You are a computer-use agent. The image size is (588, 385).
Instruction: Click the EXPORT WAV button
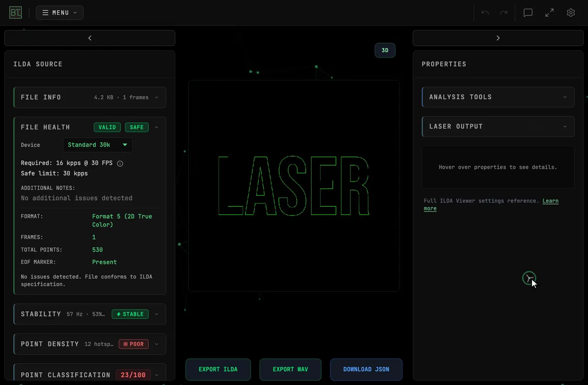coord(290,369)
